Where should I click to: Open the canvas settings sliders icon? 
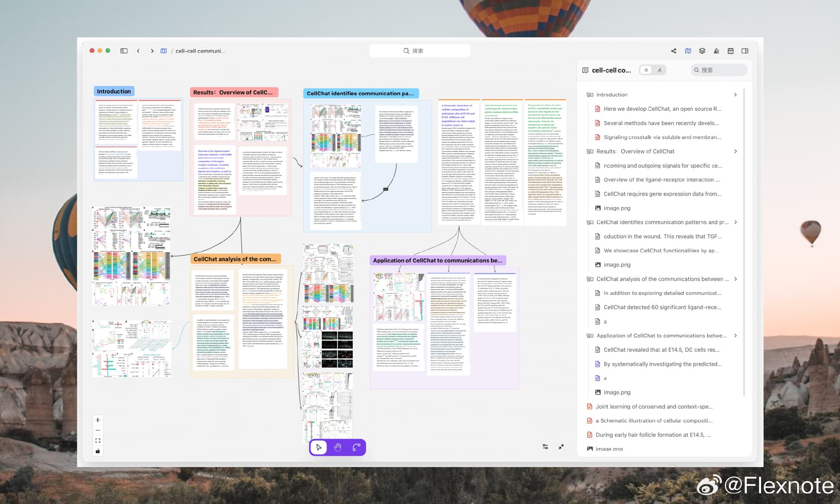(545, 447)
